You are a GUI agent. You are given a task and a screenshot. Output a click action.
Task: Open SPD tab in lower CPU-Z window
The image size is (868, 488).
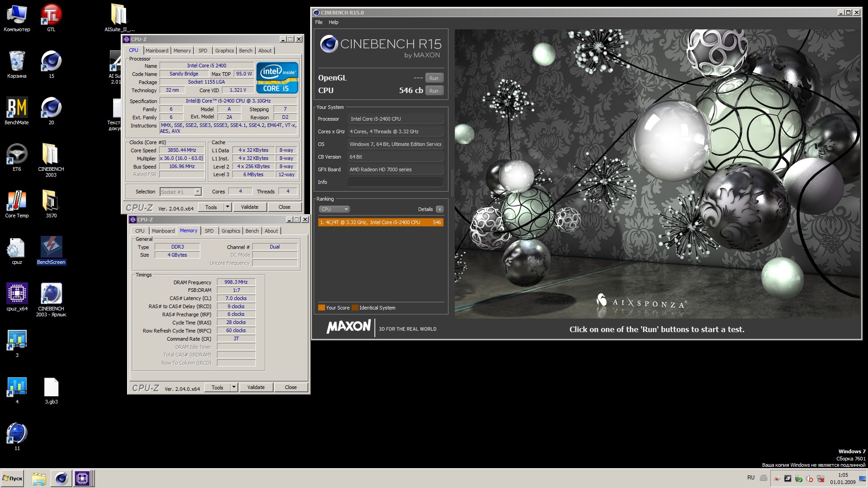coord(209,231)
